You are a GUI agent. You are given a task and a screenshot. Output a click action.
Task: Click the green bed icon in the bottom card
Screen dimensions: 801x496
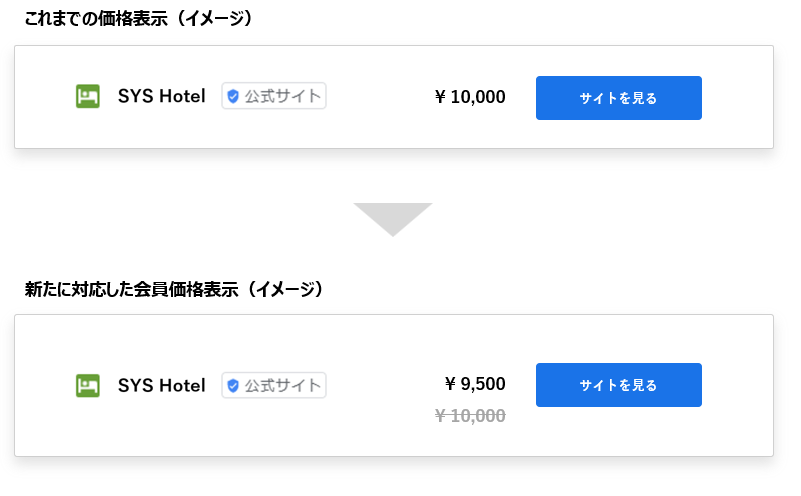tap(88, 385)
